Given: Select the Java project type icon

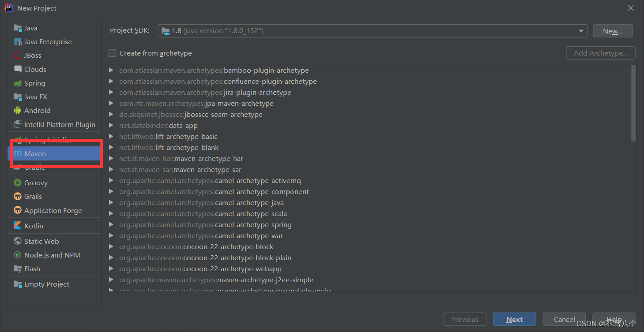Looking at the screenshot, I should [18, 28].
